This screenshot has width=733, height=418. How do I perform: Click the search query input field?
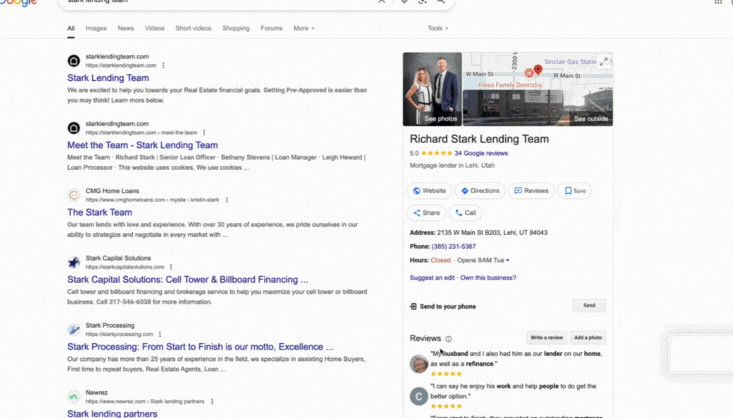click(220, 2)
